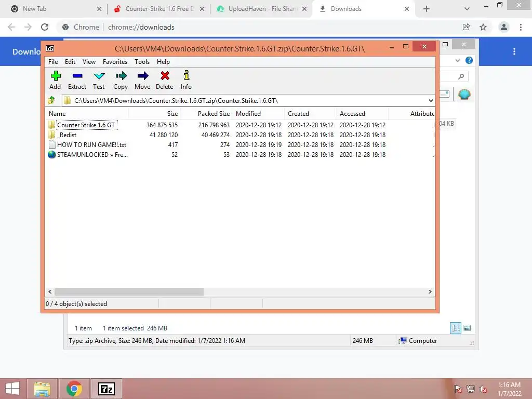Sort by the Size column header
Screen dimensions: 532x399
pyautogui.click(x=154, y=114)
